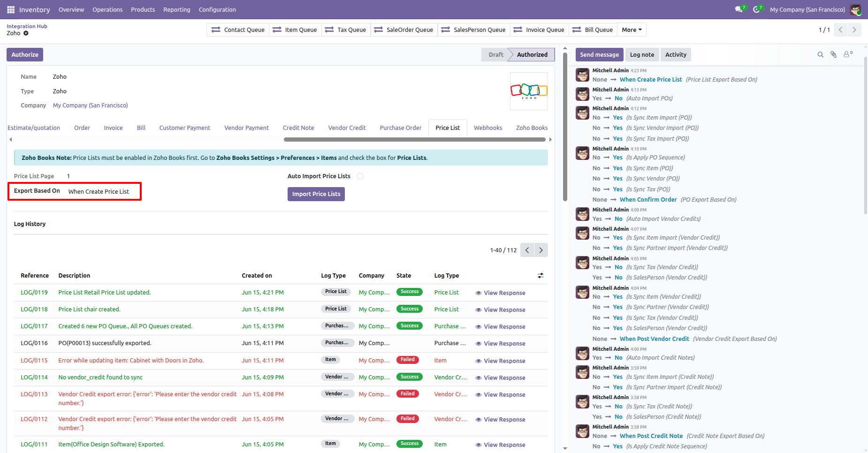Click the Price List Page value field
Screen dimensions: 868x453
[69, 176]
